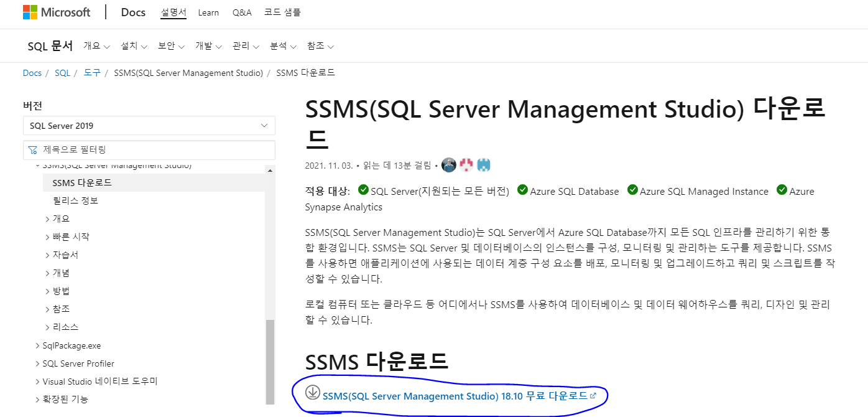Click the SQL breadcrumb link
This screenshot has width=868, height=417.
click(62, 73)
